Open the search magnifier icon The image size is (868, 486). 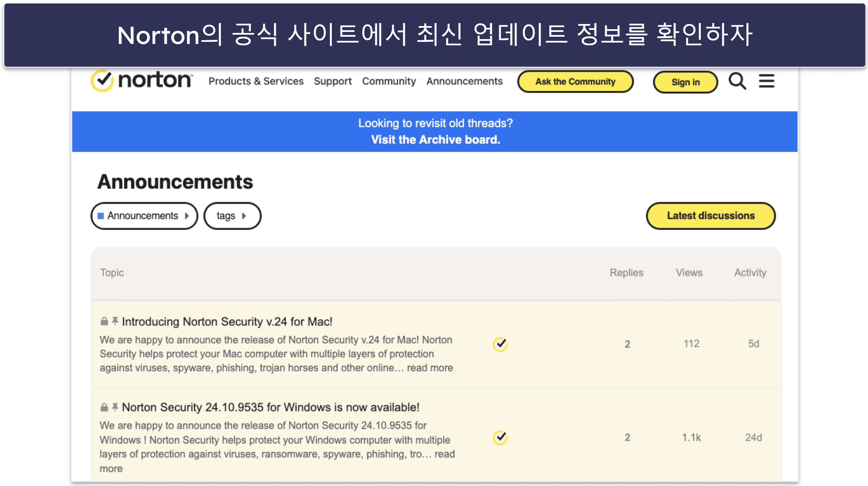pos(737,81)
